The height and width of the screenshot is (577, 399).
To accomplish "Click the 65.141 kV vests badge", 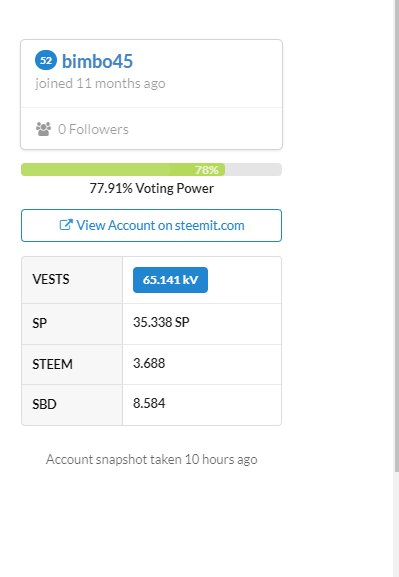I will [170, 280].
